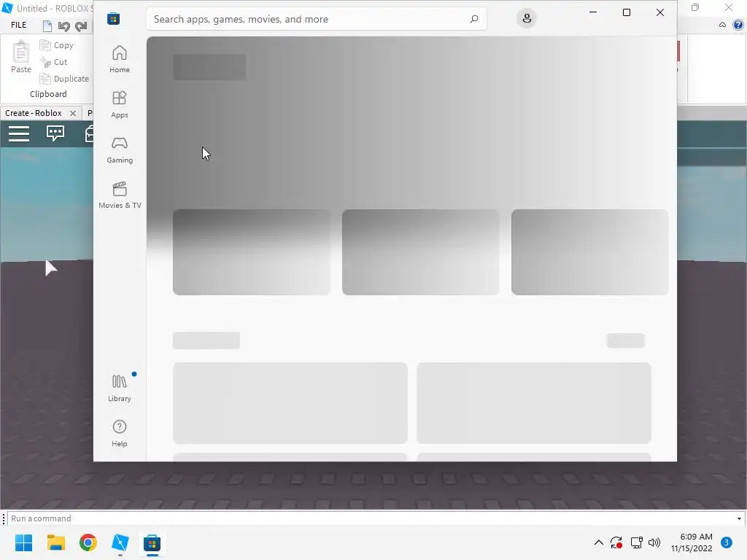
Task: Show hidden system tray icons chevron
Action: pyautogui.click(x=599, y=542)
